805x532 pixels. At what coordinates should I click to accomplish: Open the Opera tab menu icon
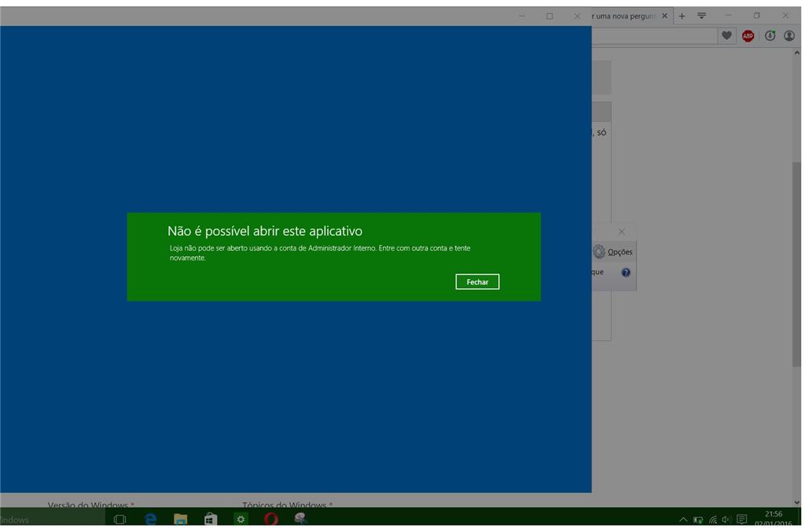point(701,16)
